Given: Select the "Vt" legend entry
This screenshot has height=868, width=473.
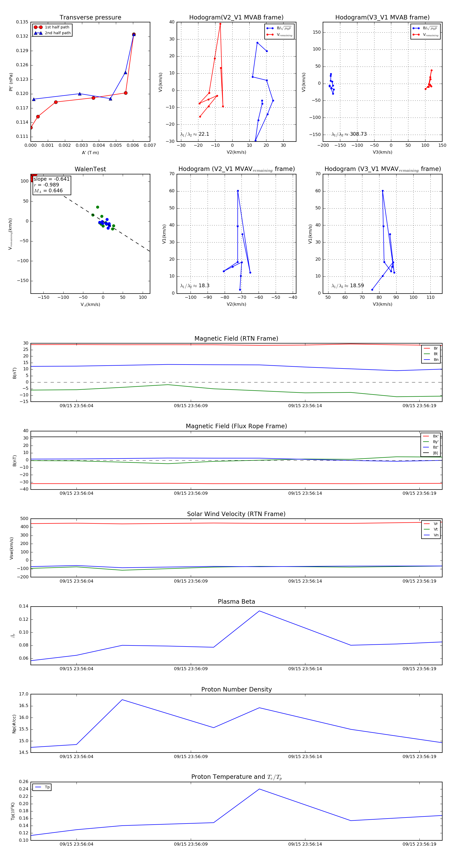Looking at the screenshot, I should click(x=431, y=529).
